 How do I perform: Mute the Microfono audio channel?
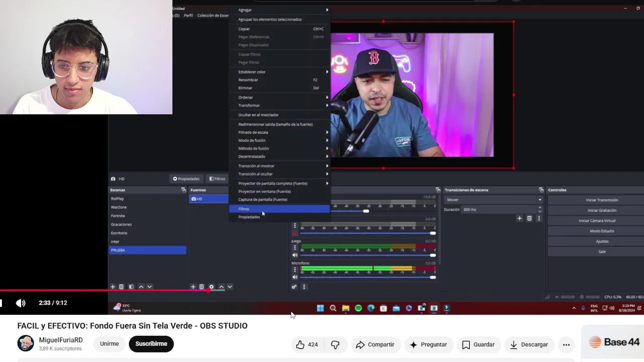[x=295, y=277]
